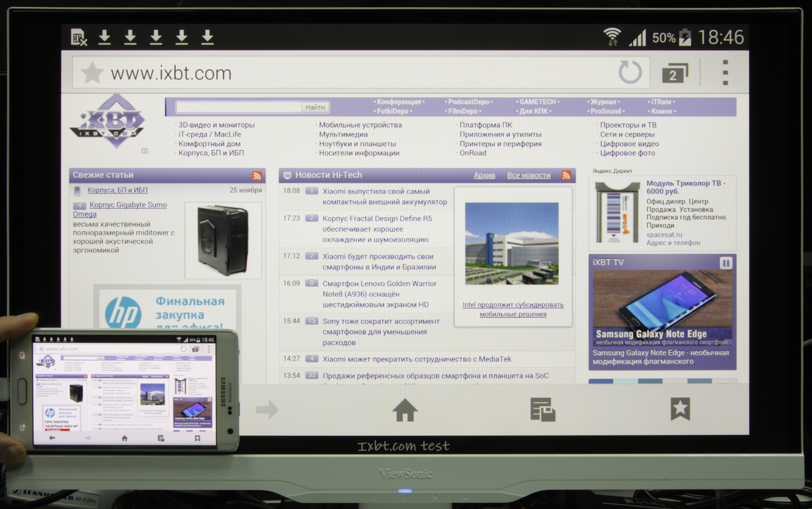Select Мобильные устройства section
812x509 pixels.
[x=360, y=125]
